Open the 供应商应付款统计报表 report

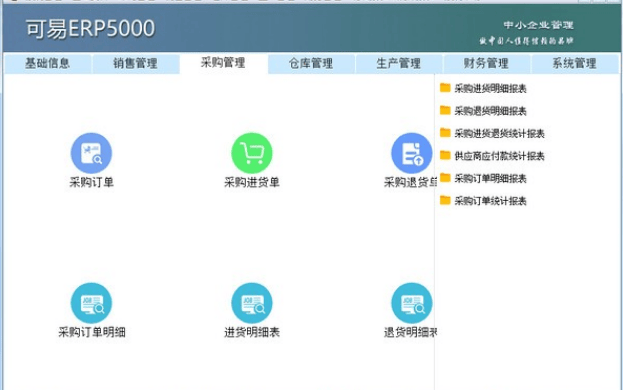pyautogui.click(x=492, y=156)
